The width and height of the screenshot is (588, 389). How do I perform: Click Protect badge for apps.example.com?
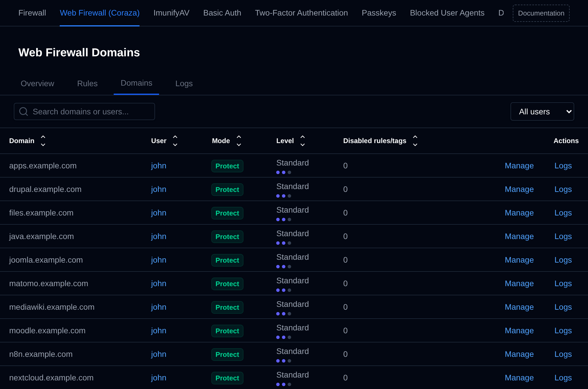(x=227, y=166)
